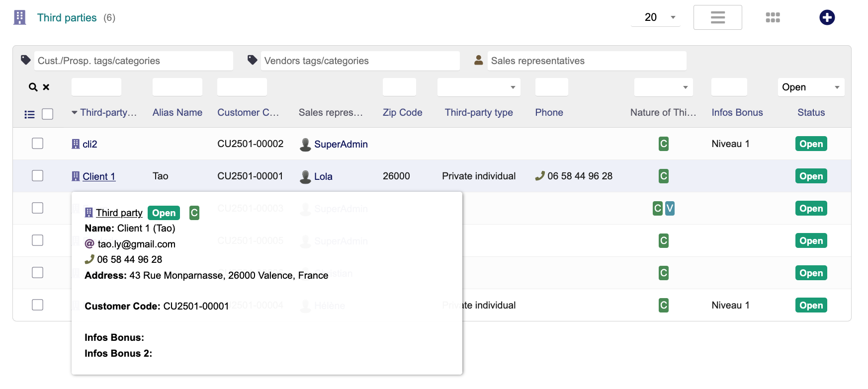Open the Status filter dropdown showing Open
Image resolution: width=868 pixels, height=389 pixels.
(x=810, y=87)
